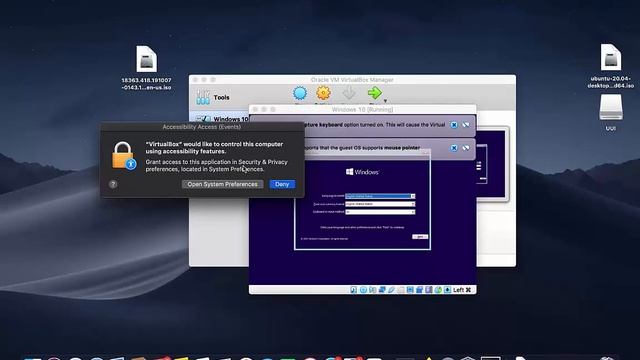The image size is (640, 360).
Task: Open help via the question mark button
Action: (x=113, y=184)
